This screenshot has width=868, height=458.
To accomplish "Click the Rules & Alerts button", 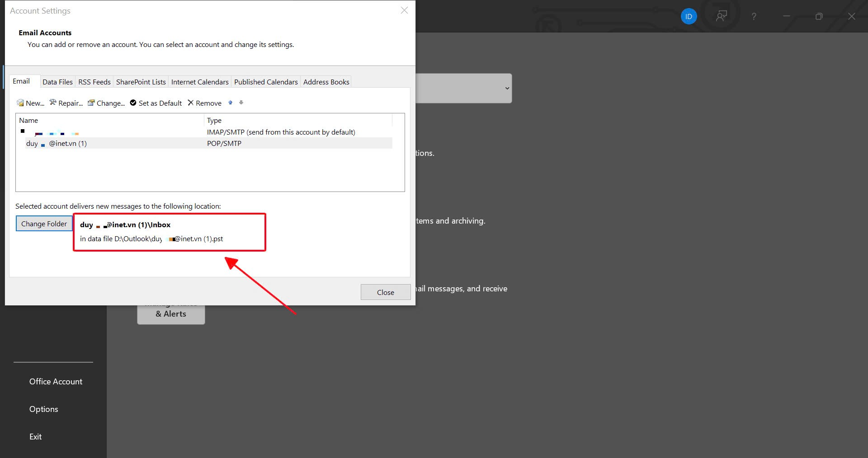I will click(171, 314).
